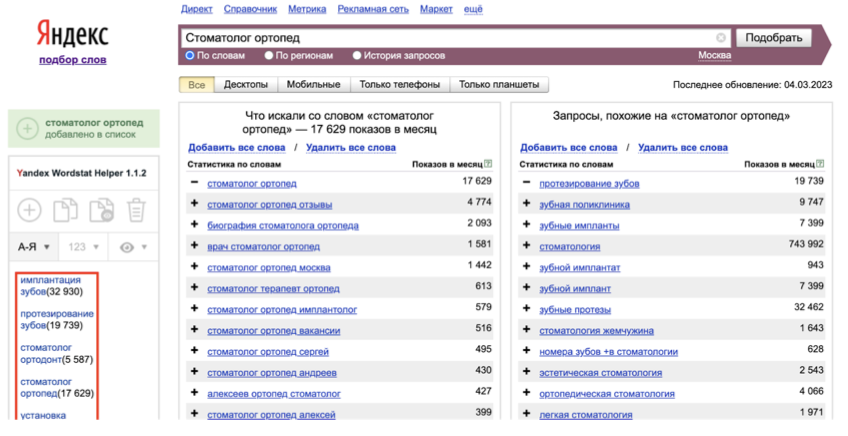Switch to the 'Только телефоны' tab
The width and height of the screenshot is (848, 436).
click(x=400, y=84)
